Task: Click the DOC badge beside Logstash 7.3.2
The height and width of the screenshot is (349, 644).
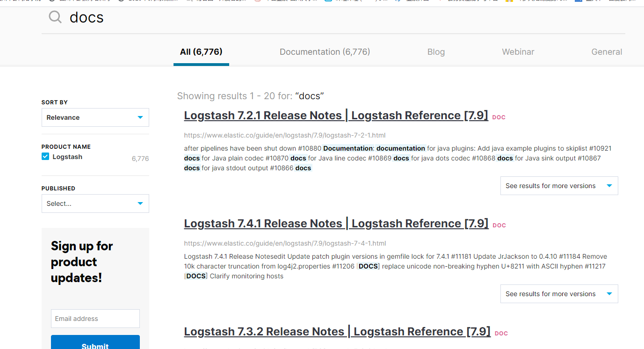Action: click(x=501, y=334)
